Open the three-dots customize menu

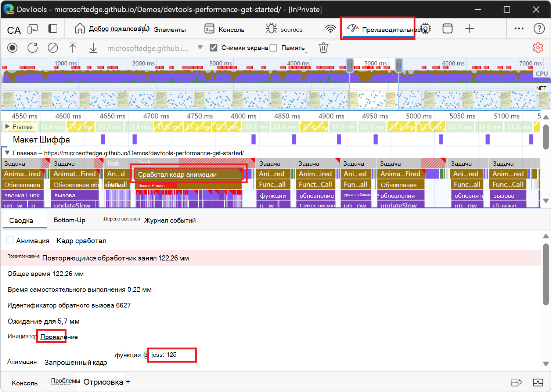point(519,29)
